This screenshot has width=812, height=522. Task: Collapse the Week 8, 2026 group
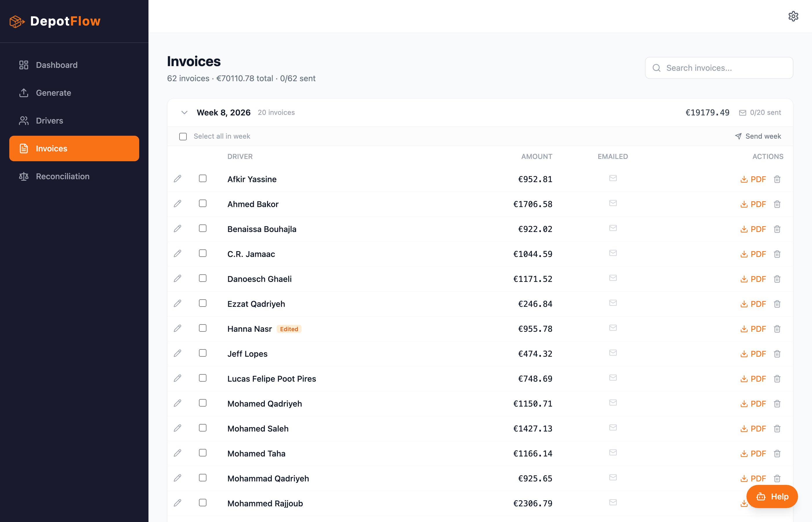pyautogui.click(x=184, y=113)
